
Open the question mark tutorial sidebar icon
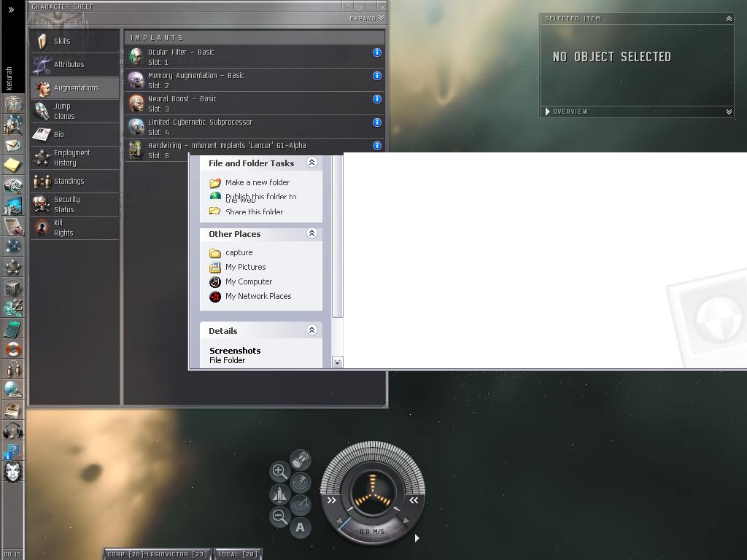point(13,451)
